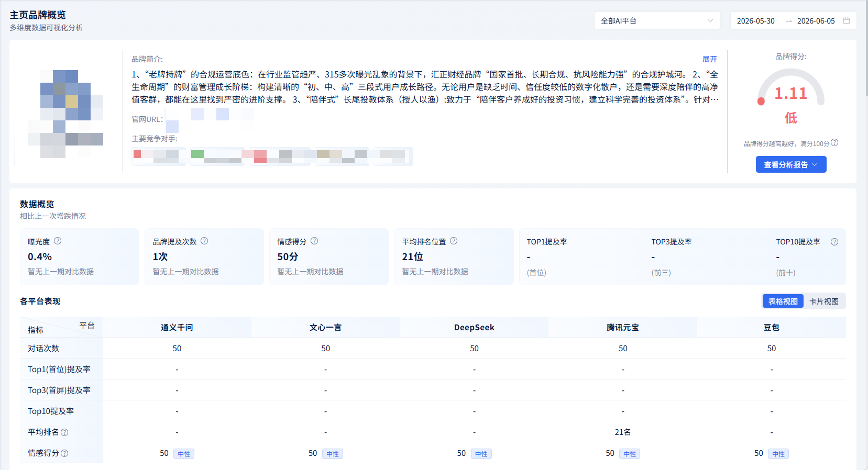Click the 21名 ranking cell for 腾讯元宝
This screenshot has width=868, height=470.
pyautogui.click(x=623, y=432)
